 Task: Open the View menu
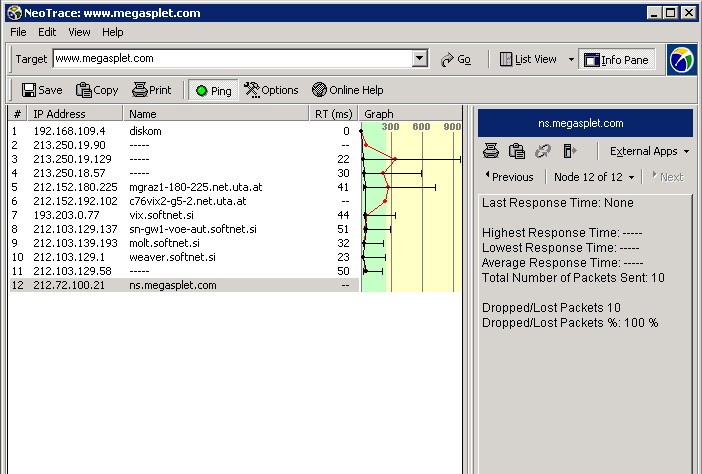[79, 32]
